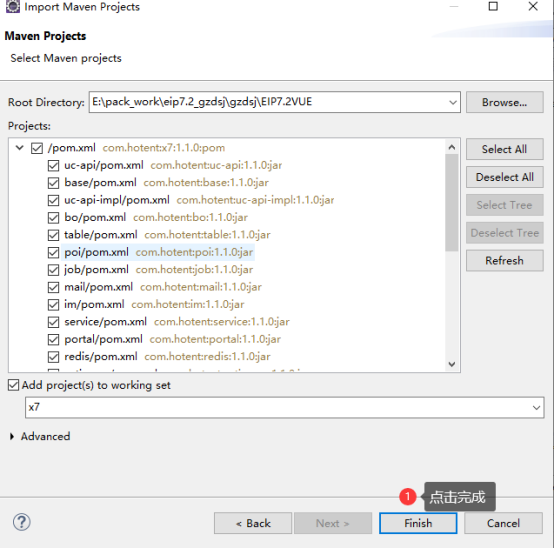Go back with the Back button
Viewport: 554px width, 548px height.
[x=253, y=523]
